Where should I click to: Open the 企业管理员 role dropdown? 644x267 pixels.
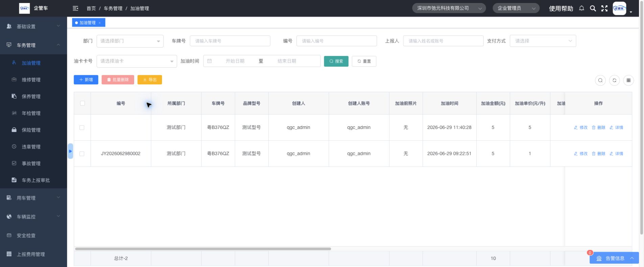tap(516, 8)
